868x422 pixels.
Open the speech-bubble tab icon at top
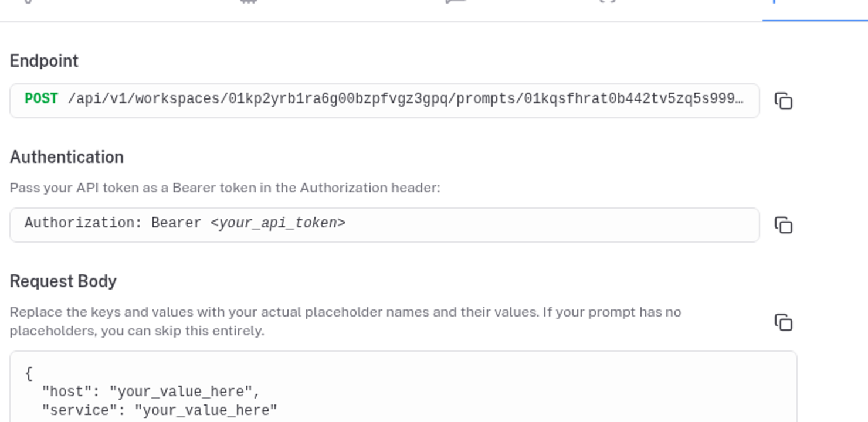pos(456,1)
